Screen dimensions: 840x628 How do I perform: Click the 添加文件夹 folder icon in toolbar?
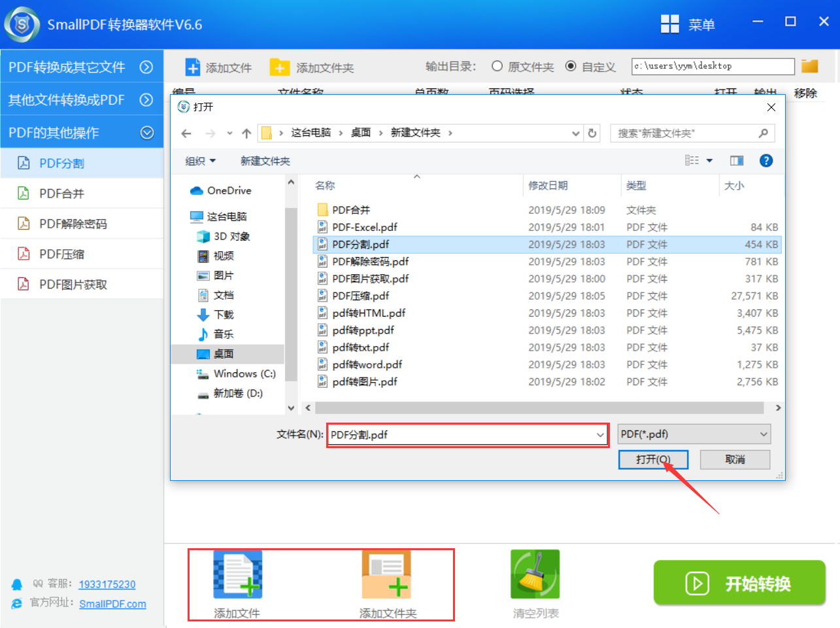[279, 67]
